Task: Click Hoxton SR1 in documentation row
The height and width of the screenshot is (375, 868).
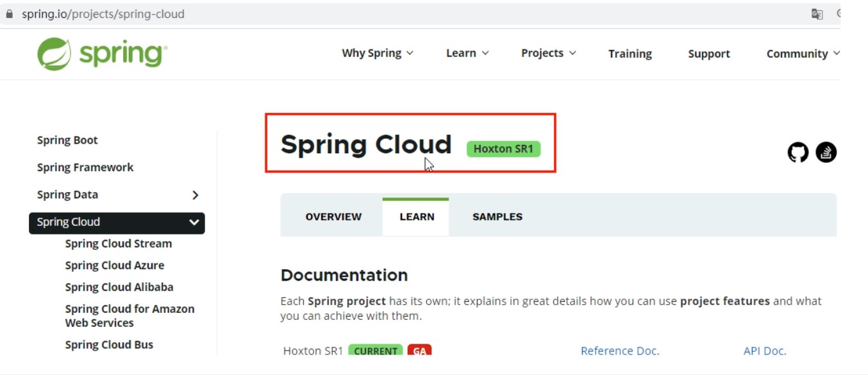Action: [x=313, y=351]
